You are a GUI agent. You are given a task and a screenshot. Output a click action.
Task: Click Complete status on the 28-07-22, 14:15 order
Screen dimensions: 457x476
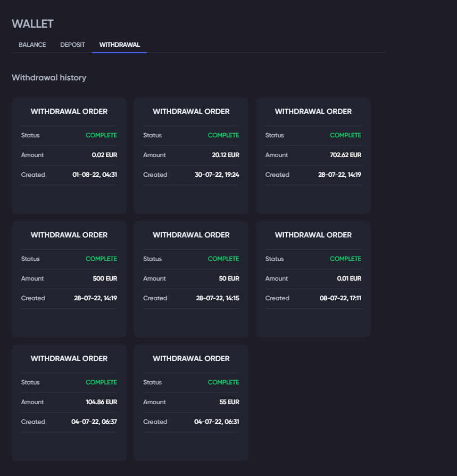coord(223,259)
